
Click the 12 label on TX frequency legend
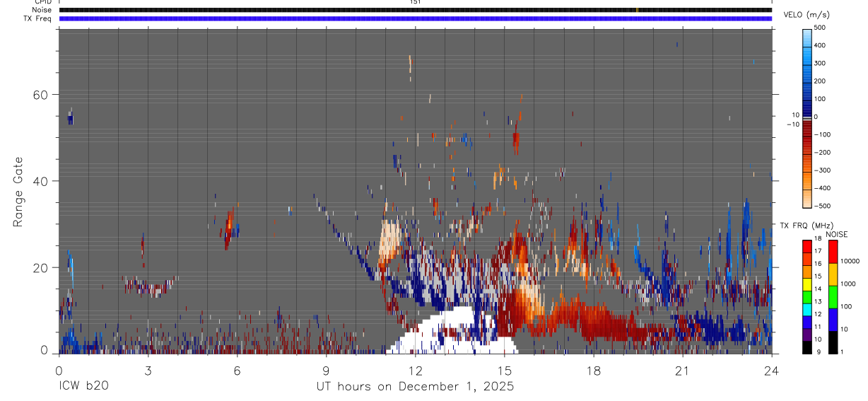tap(818, 314)
